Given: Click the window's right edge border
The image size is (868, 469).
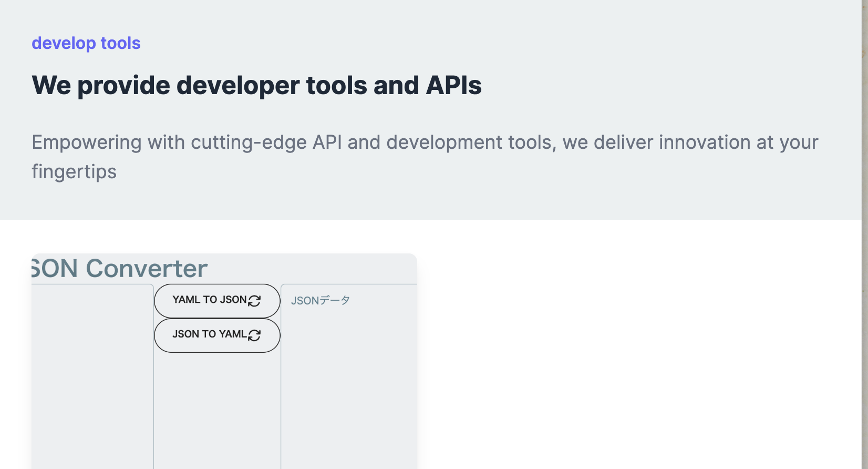Looking at the screenshot, I should click(x=865, y=234).
